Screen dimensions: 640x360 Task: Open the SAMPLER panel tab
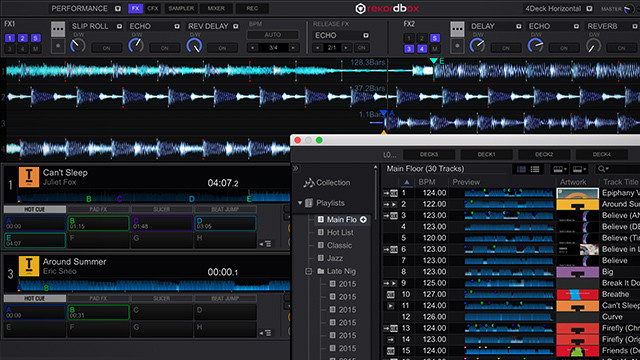coord(181,8)
